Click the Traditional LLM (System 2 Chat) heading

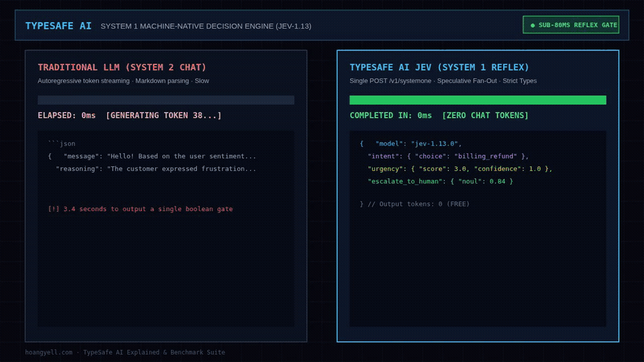pos(122,67)
